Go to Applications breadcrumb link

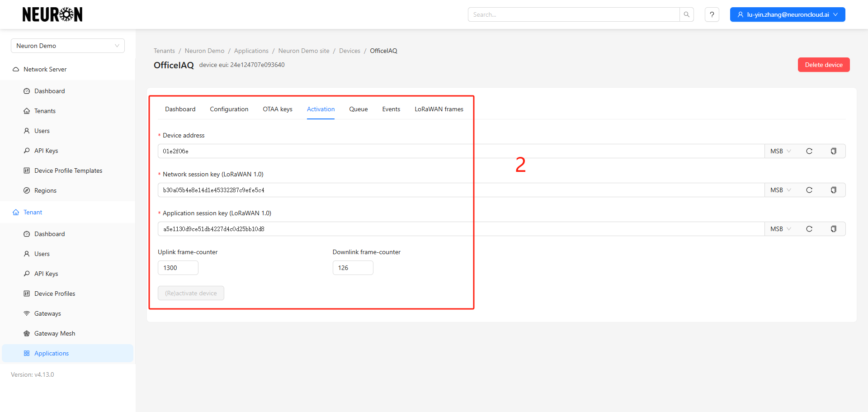[x=251, y=51]
